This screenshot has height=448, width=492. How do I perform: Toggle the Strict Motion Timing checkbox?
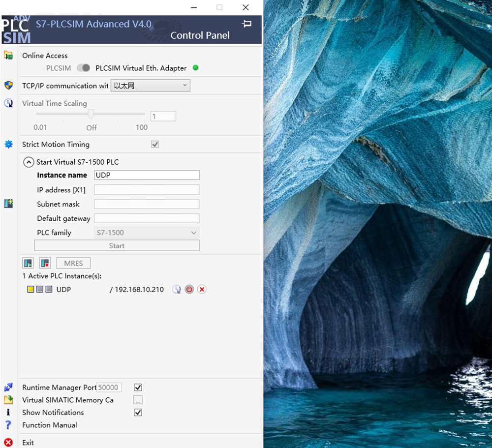click(x=155, y=145)
